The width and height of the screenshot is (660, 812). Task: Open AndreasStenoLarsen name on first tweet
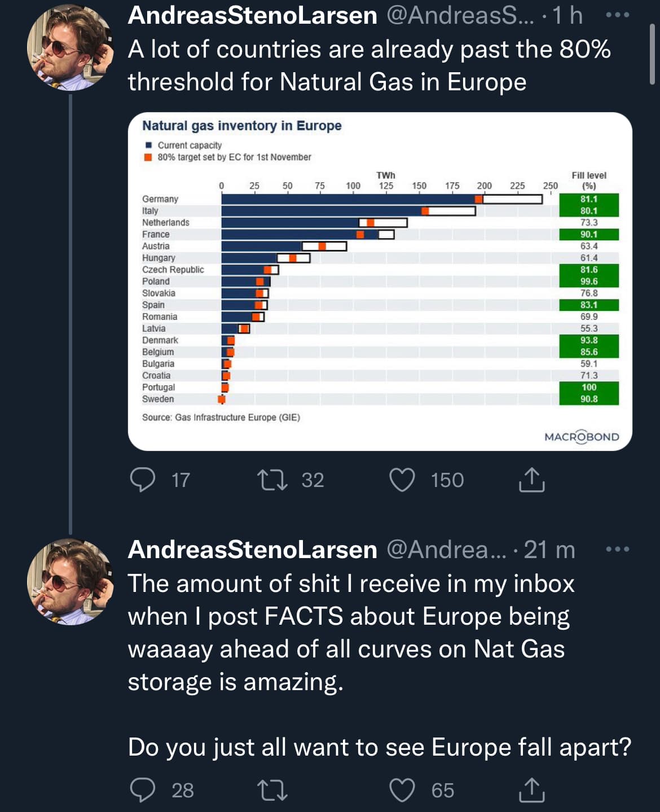coord(252,15)
